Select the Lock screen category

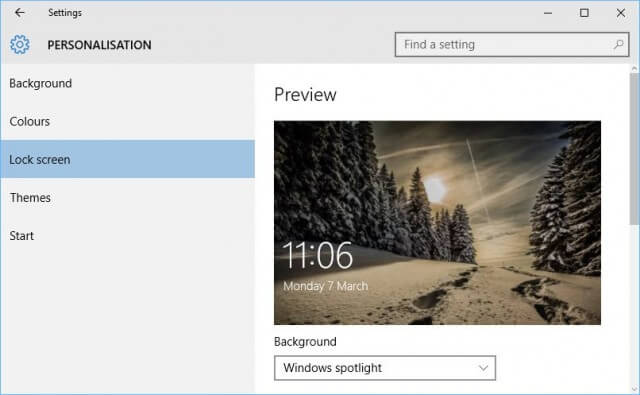(x=127, y=159)
